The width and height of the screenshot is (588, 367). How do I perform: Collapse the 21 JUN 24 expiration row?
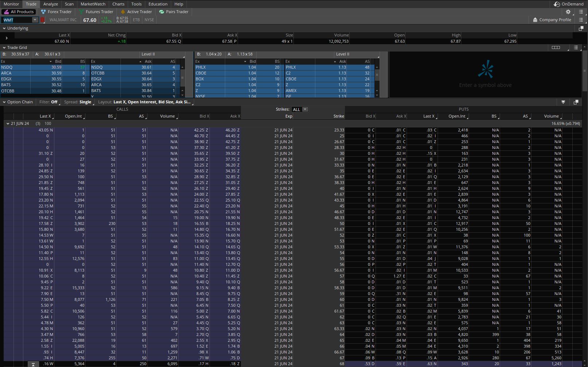[8, 123]
